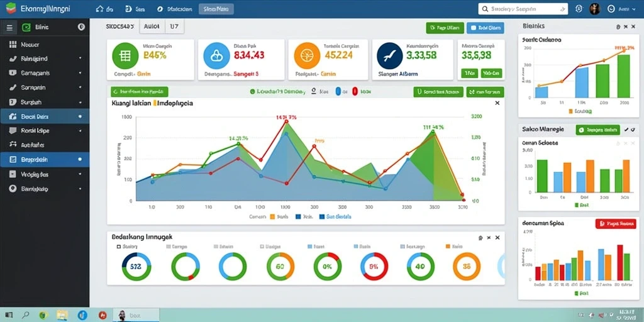Click the red button in the bottom right chart panel
Image resolution: width=644 pixels, height=322 pixels.
click(616, 224)
